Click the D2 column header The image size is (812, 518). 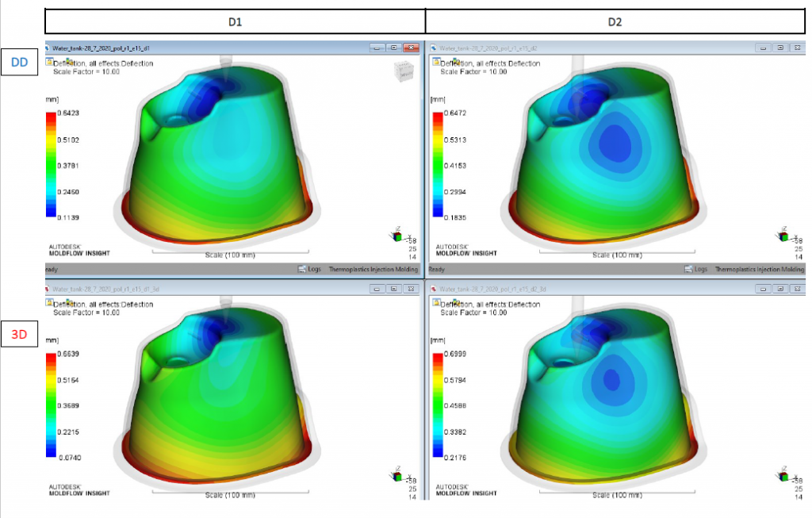coord(615,21)
